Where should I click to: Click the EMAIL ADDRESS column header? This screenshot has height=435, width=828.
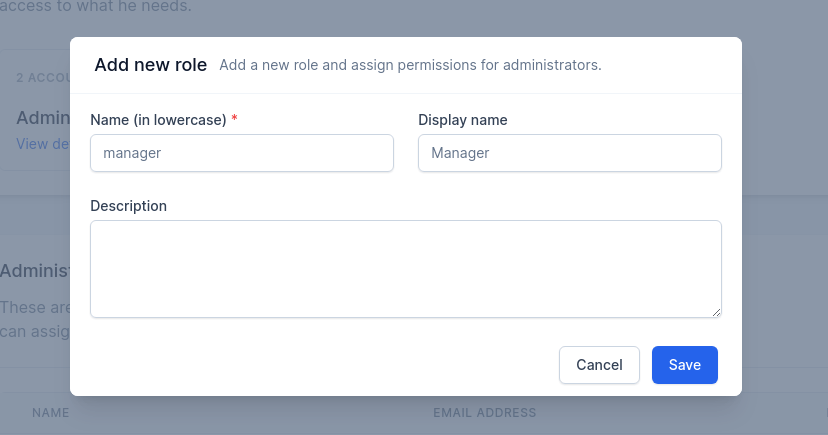pyautogui.click(x=485, y=412)
